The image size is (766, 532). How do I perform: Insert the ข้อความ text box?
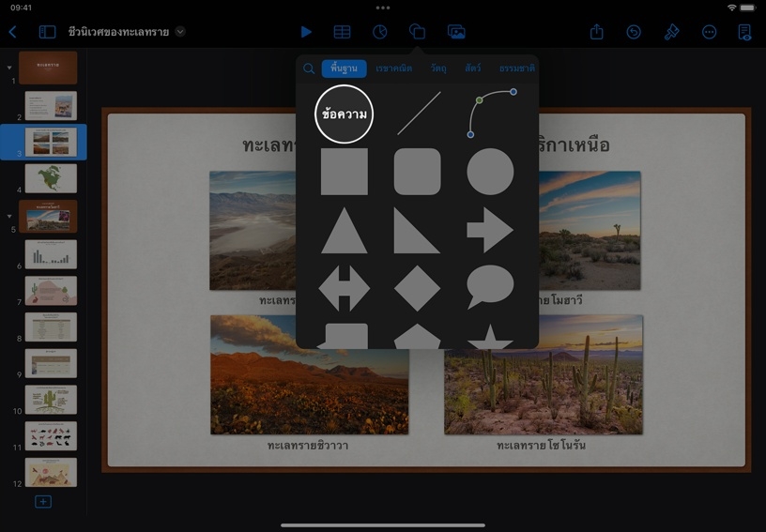tap(344, 114)
